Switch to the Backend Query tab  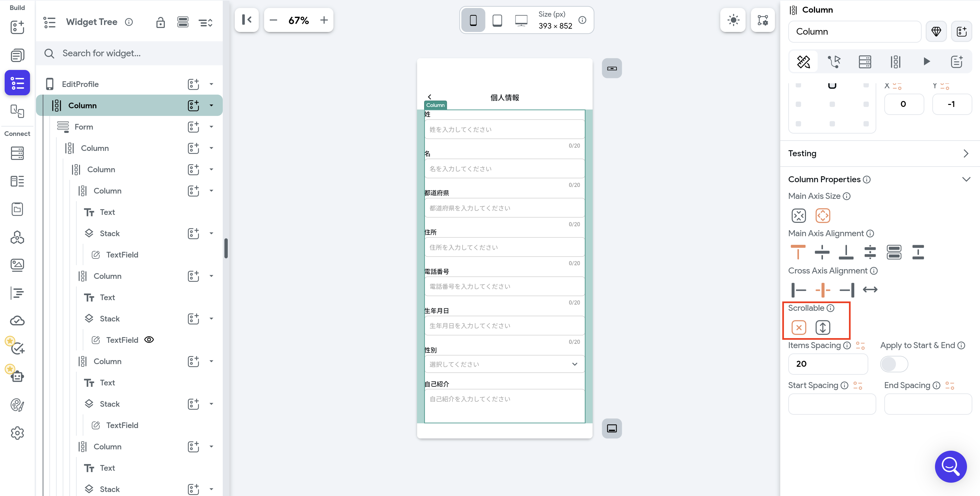865,62
